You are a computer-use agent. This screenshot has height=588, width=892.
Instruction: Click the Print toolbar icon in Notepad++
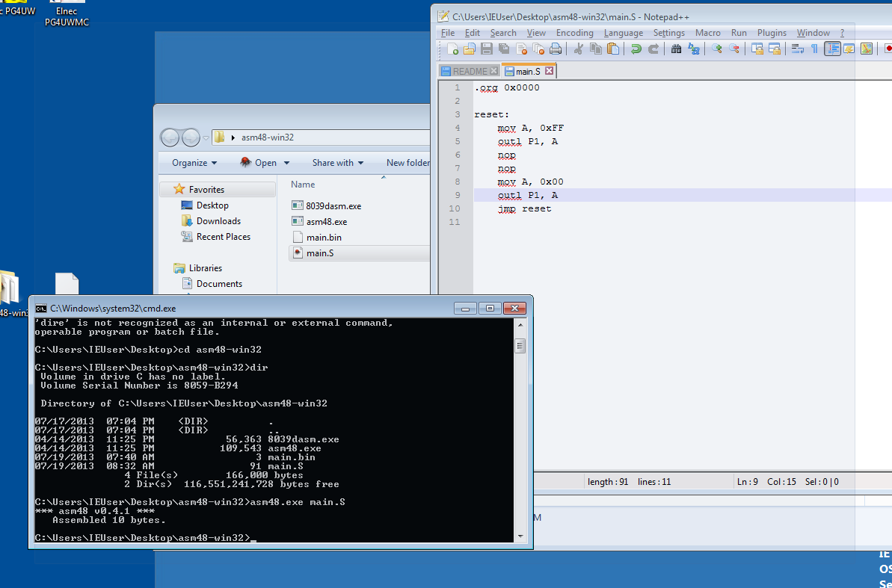click(x=556, y=49)
